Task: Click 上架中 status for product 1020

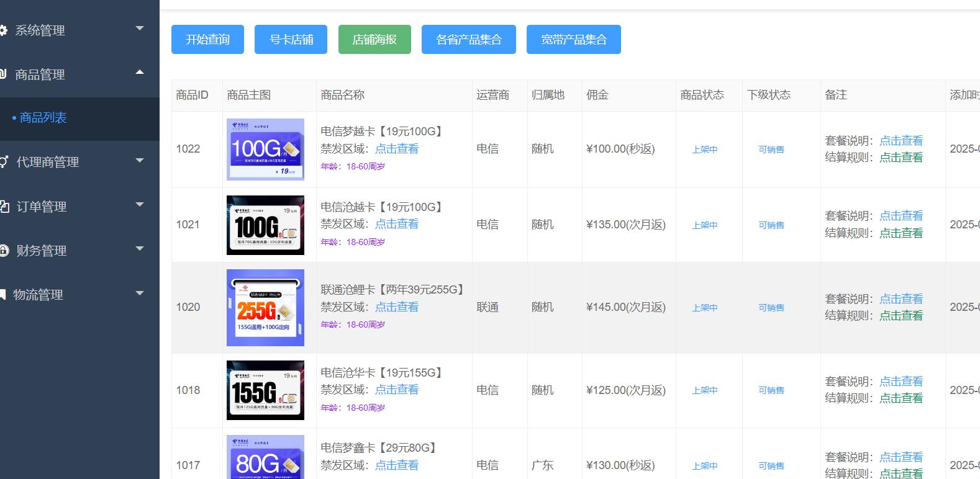Action: (705, 308)
